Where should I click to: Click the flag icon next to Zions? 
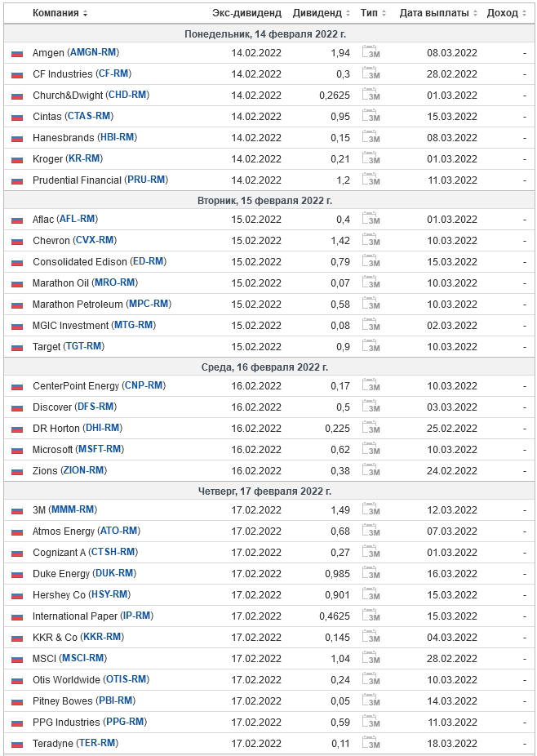(x=17, y=472)
